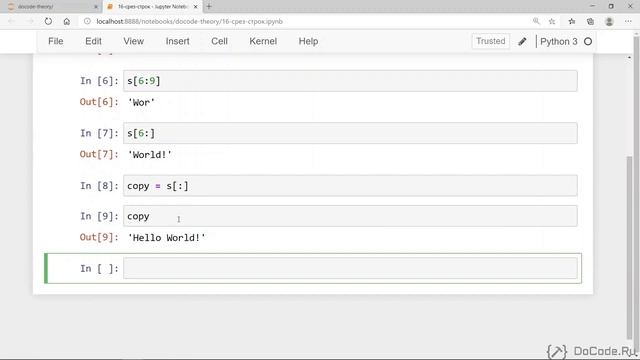This screenshot has height=360, width=640.
Task: Open the Cell menu
Action: point(219,41)
